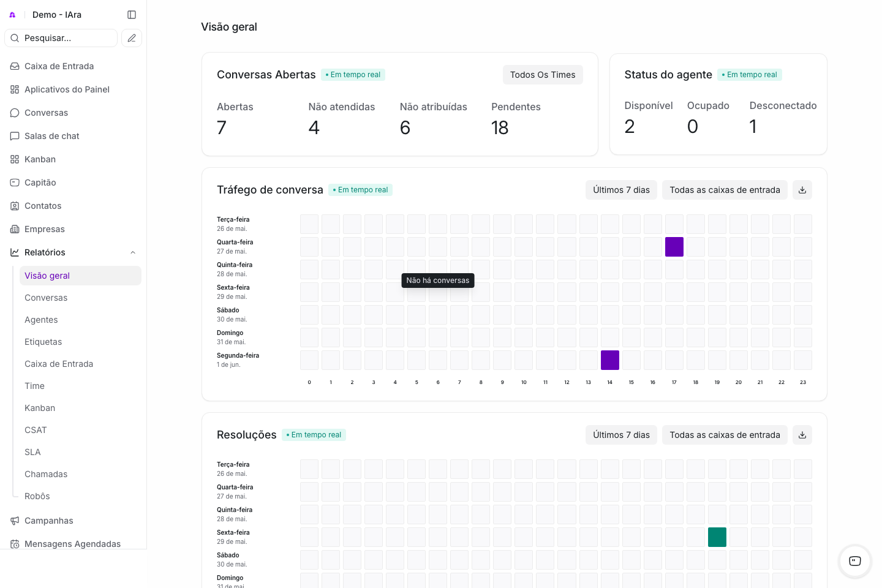The width and height of the screenshot is (882, 588).
Task: Collapse the Relatórios section chevron
Action: click(133, 252)
